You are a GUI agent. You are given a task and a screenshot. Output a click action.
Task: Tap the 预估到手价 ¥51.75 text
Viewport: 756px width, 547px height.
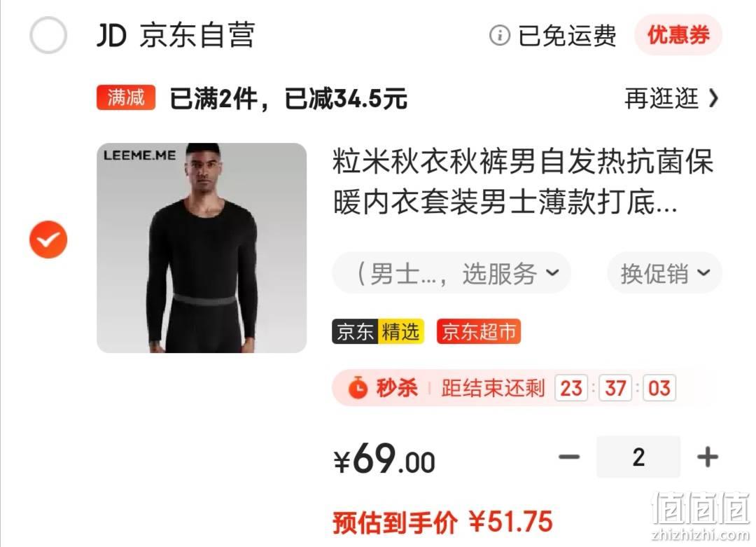click(442, 522)
